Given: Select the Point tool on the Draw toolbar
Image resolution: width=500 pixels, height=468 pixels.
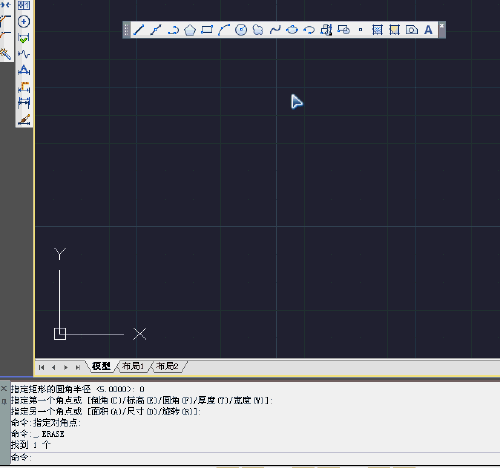Looking at the screenshot, I should [x=360, y=30].
